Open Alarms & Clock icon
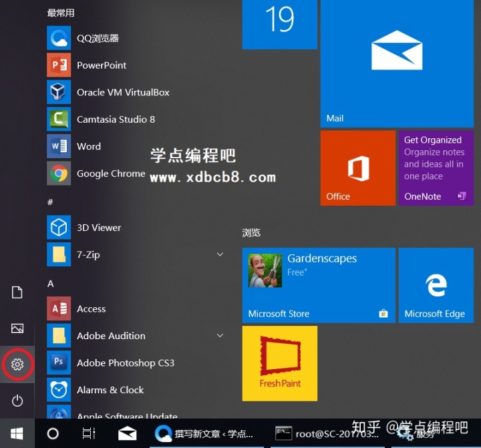481x448 pixels. click(x=59, y=390)
